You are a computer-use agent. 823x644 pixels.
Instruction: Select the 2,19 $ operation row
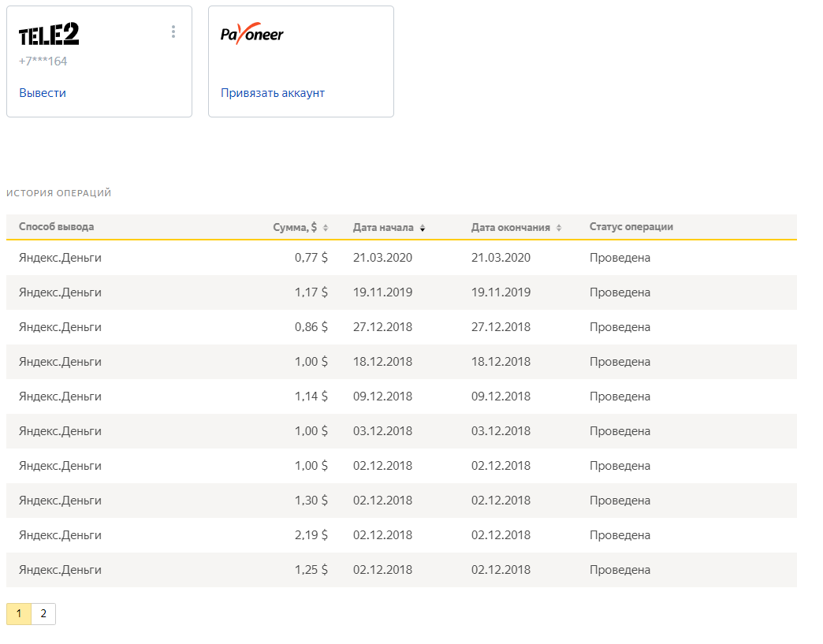tap(401, 535)
